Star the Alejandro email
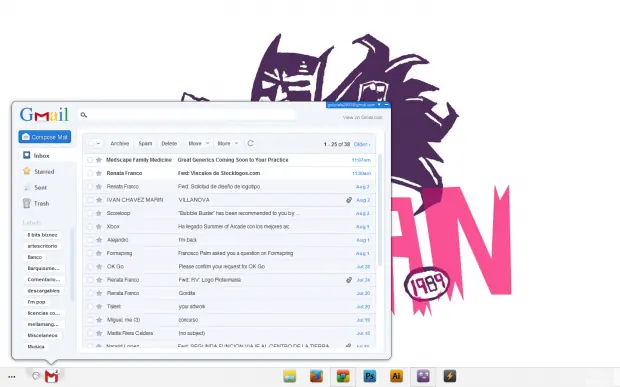Image resolution: width=620 pixels, height=387 pixels. pos(99,240)
